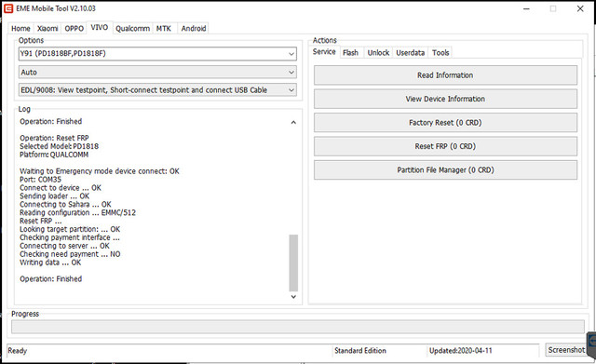Viewport: 596px width, 364px height.
Task: Open the Qualcomm tab
Action: point(132,29)
